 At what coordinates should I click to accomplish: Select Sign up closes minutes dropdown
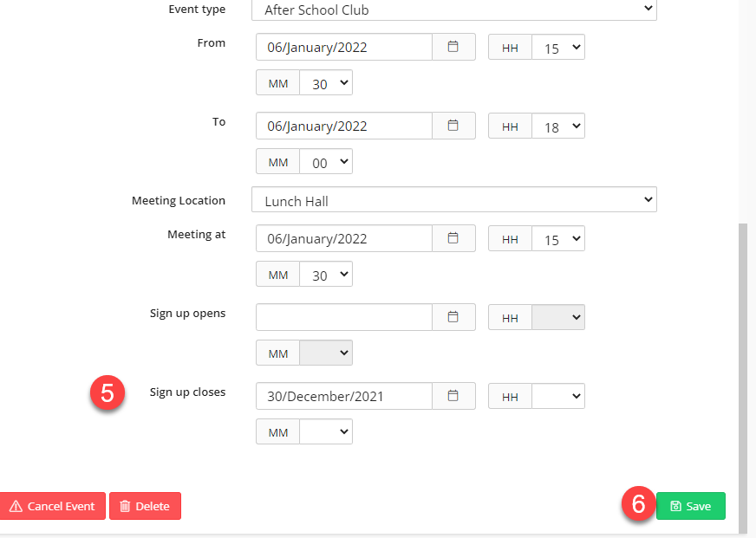coord(326,431)
